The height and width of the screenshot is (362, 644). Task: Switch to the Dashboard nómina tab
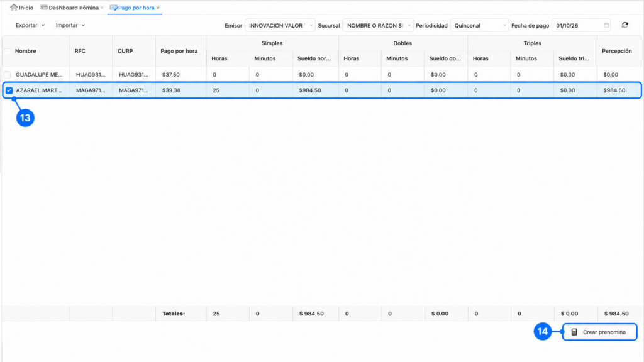point(70,8)
